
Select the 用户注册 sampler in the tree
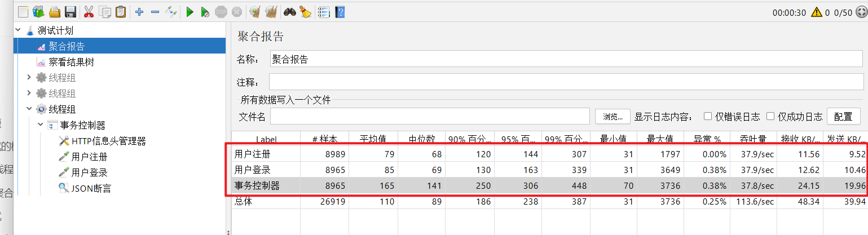coord(89,157)
